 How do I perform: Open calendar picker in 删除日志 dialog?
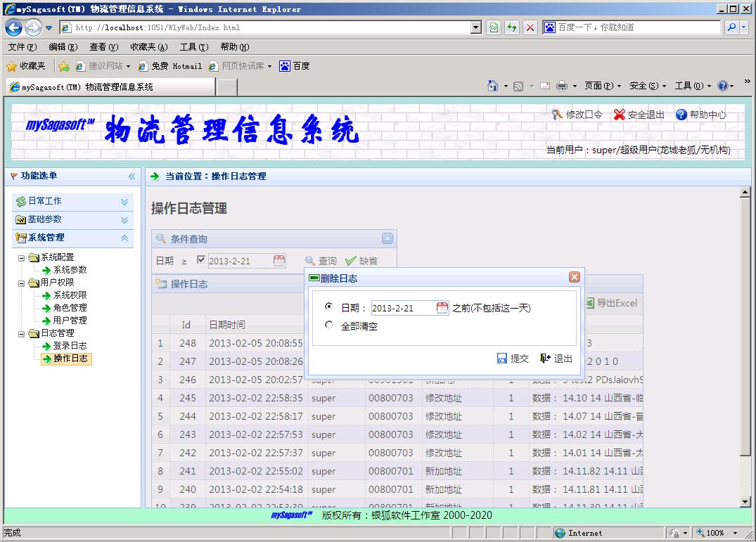[x=442, y=307]
